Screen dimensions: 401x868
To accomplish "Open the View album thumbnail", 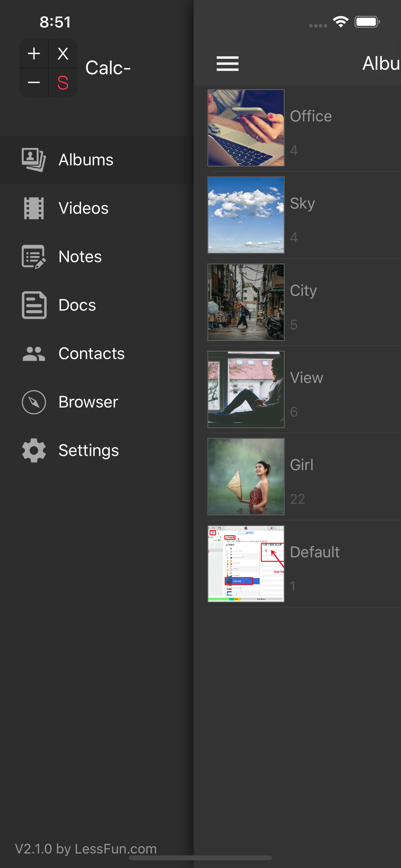I will (x=246, y=389).
